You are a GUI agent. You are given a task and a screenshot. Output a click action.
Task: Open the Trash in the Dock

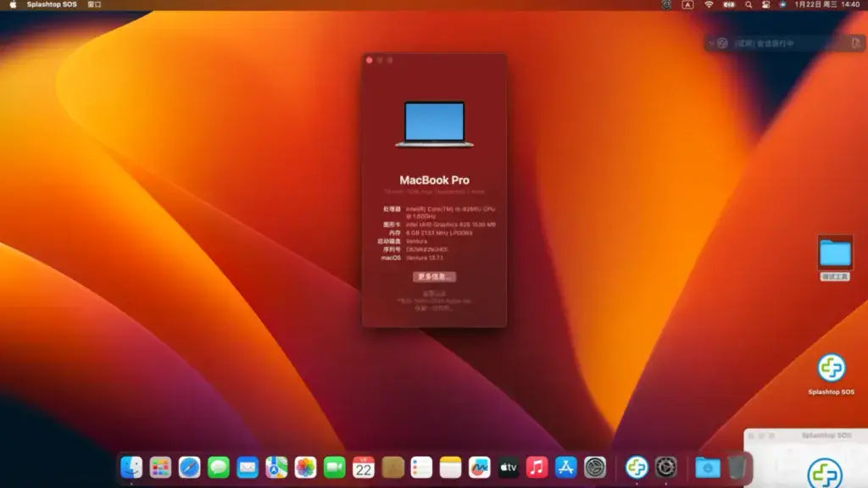737,468
